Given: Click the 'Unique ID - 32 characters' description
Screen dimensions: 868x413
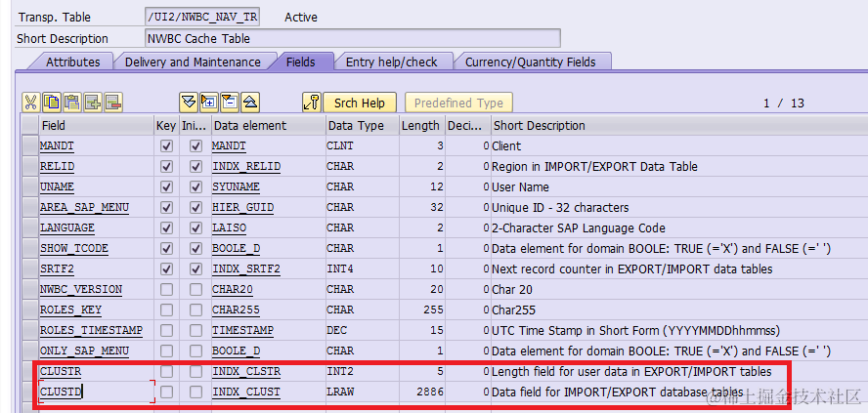Looking at the screenshot, I should pyautogui.click(x=560, y=207).
